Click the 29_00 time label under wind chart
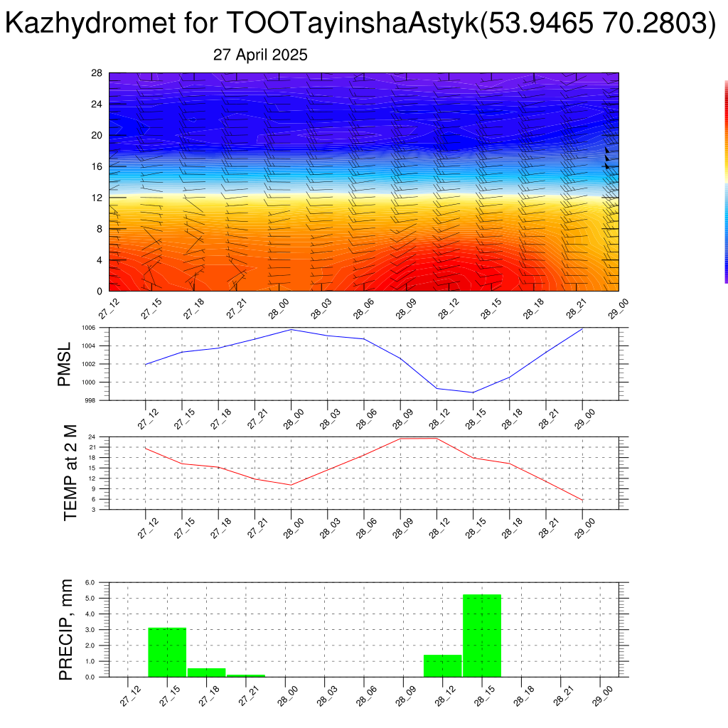The height and width of the screenshot is (728, 728). click(x=619, y=309)
